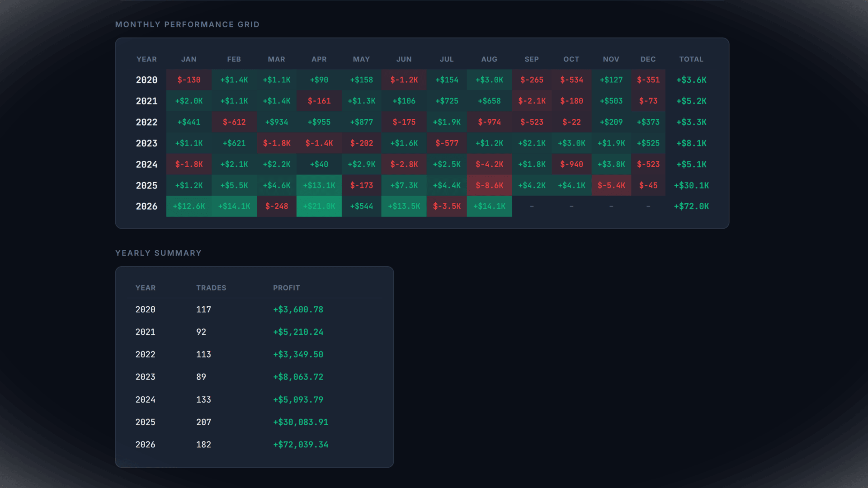Viewport: 868px width, 488px height.
Task: Click the 133 trades value for 2024
Action: [203, 400]
